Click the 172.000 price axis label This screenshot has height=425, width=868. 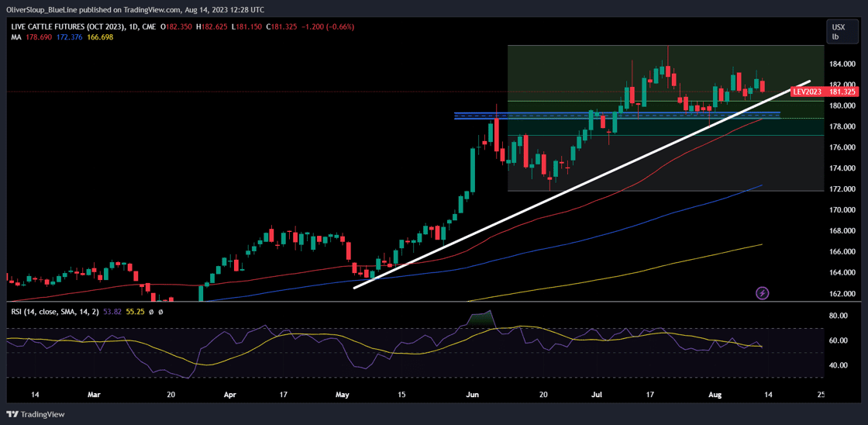point(842,189)
